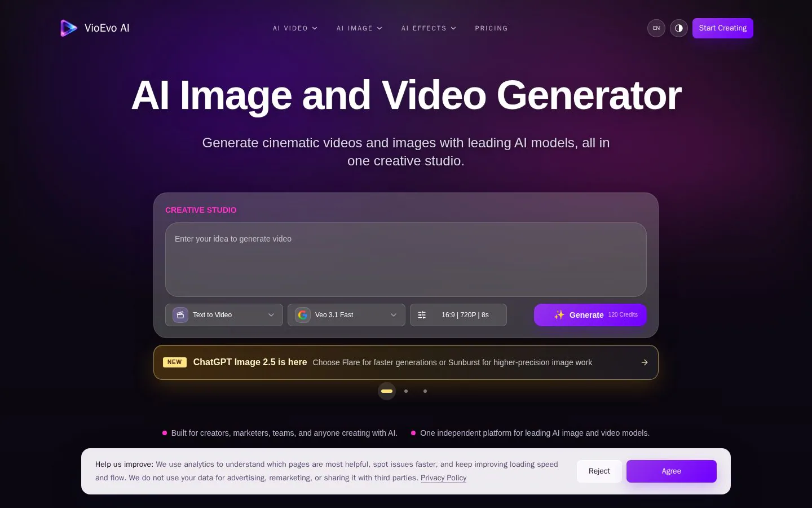Click the NEW badge on the banner
The width and height of the screenshot is (812, 508).
[175, 362]
